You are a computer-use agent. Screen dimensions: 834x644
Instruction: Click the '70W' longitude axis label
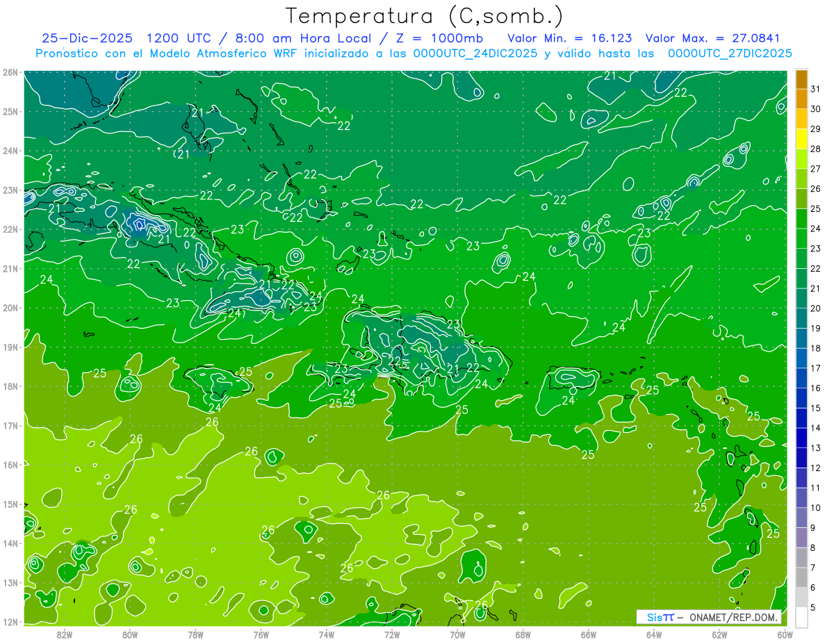tap(457, 634)
